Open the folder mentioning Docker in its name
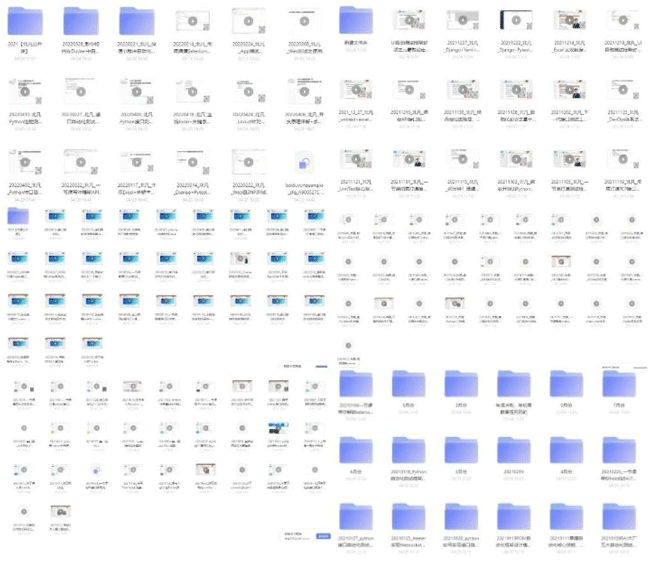Image resolution: width=650 pixels, height=571 pixels. 81,21
